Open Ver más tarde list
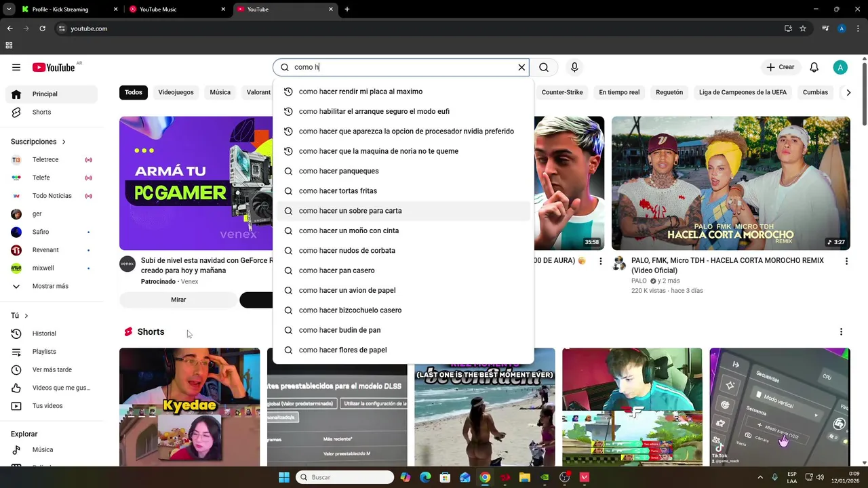Viewport: 868px width, 488px height. (52, 369)
